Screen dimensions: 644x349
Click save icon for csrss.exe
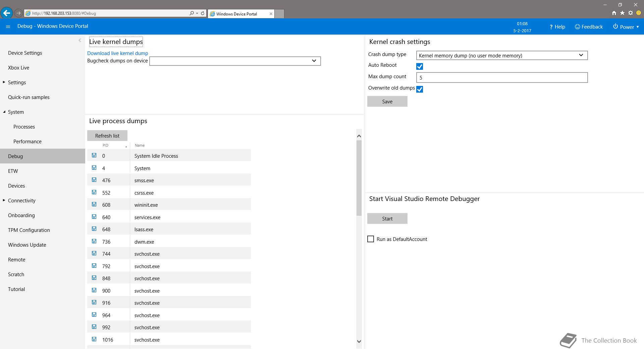[94, 192]
